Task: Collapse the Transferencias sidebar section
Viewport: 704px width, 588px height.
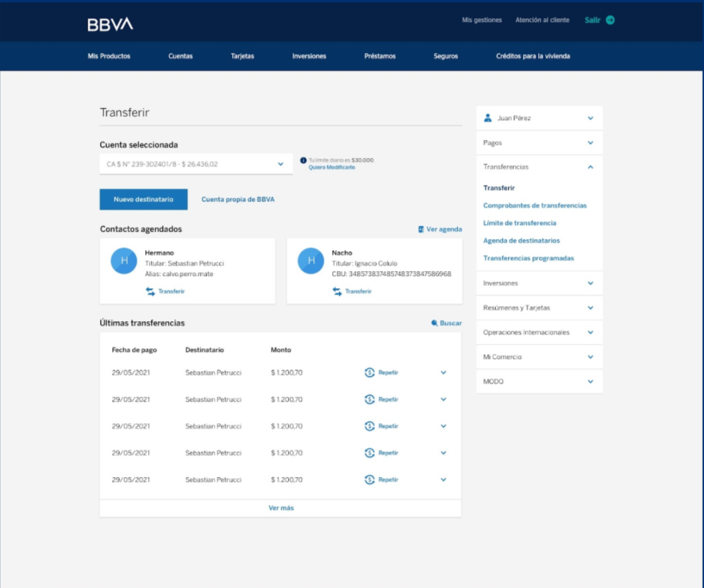Action: point(590,167)
